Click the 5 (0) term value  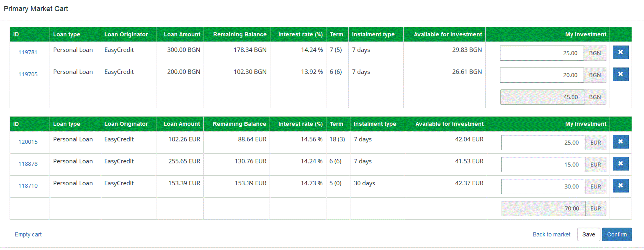336,183
